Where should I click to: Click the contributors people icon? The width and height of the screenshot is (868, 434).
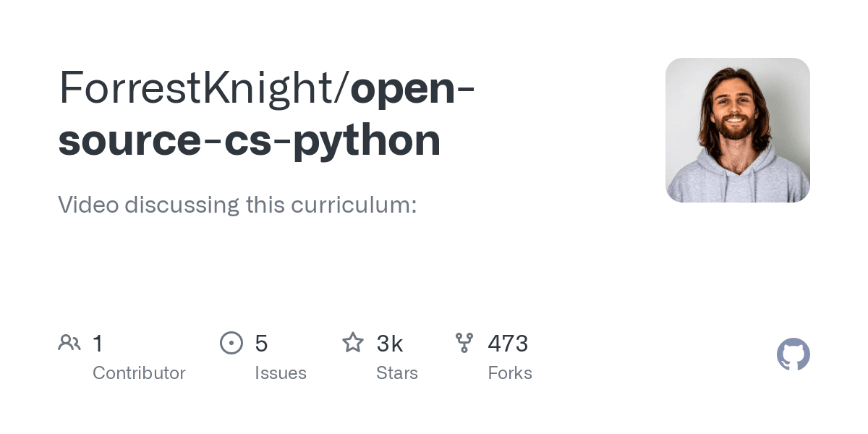pos(69,342)
